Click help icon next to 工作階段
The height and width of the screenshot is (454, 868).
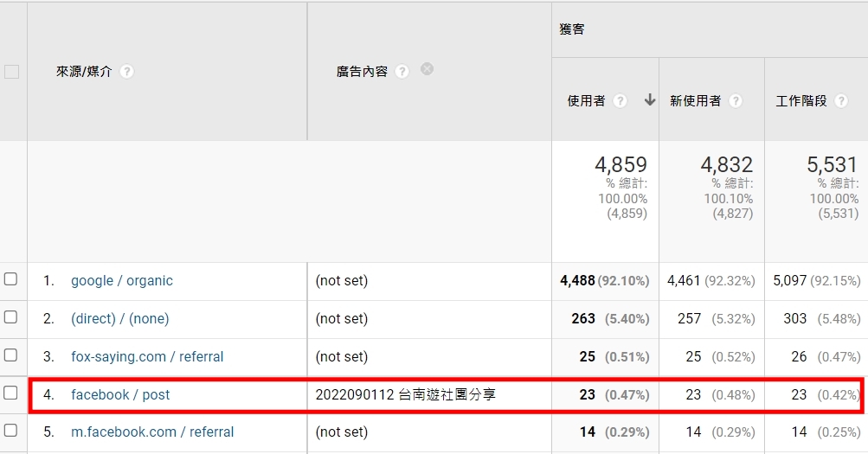tap(841, 101)
